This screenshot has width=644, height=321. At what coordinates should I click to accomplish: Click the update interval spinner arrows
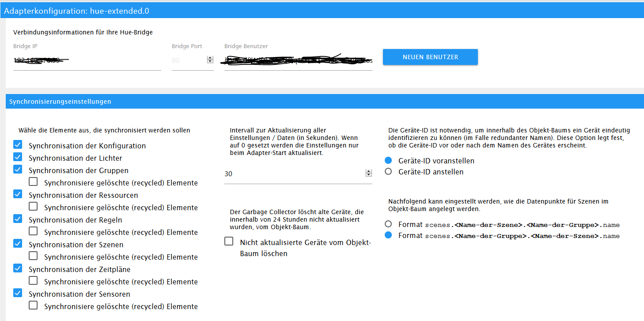coord(369,174)
